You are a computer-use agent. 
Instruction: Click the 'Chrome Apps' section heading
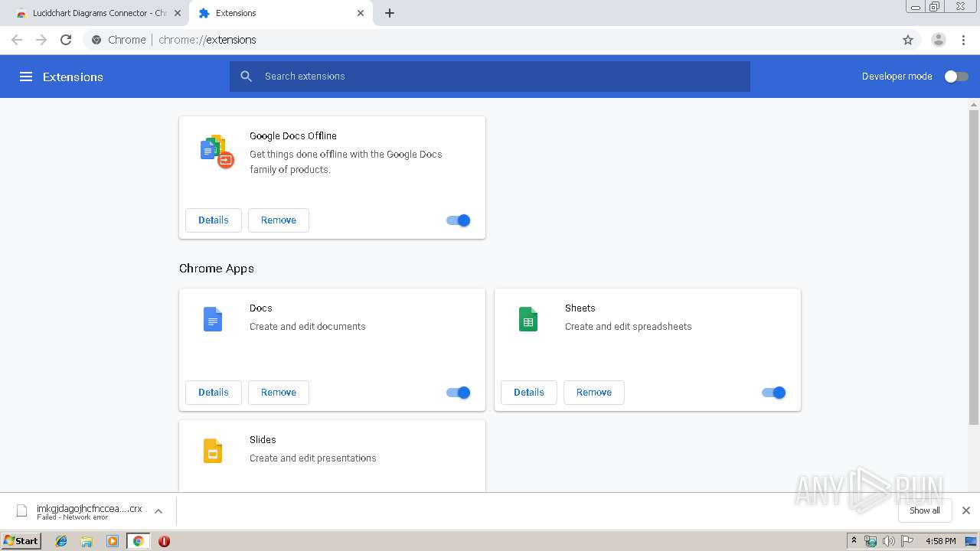[217, 269]
